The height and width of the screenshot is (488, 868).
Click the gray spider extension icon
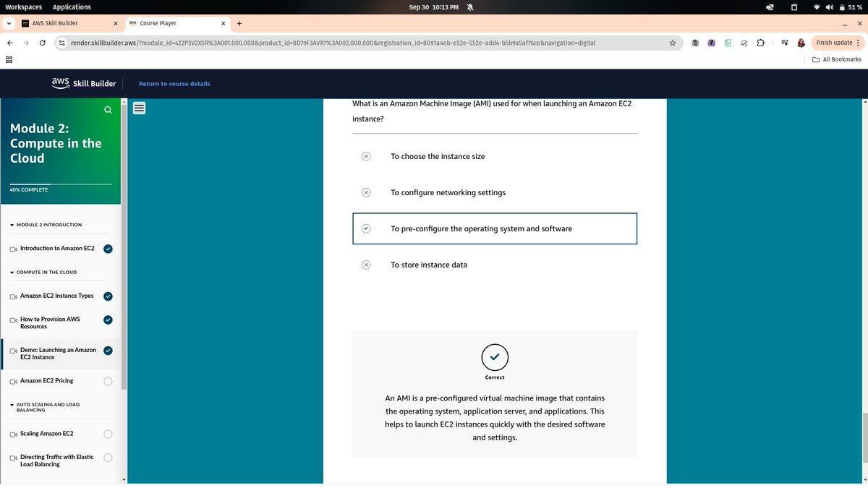point(695,43)
